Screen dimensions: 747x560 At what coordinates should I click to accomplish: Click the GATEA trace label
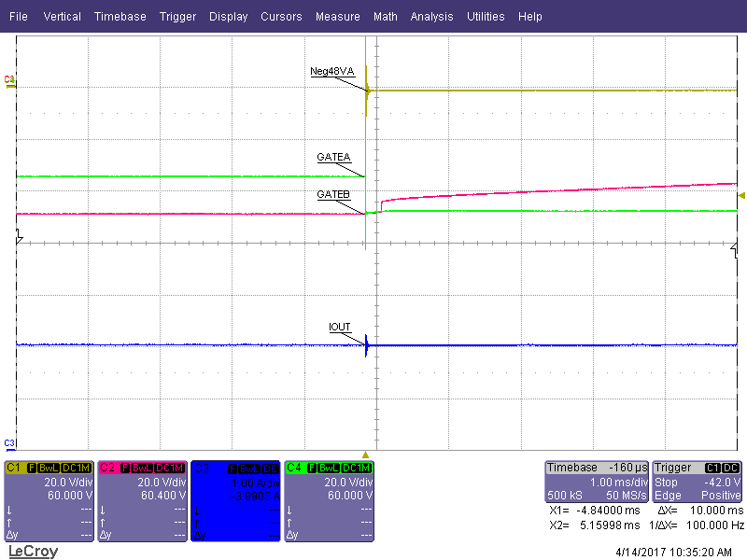click(333, 157)
